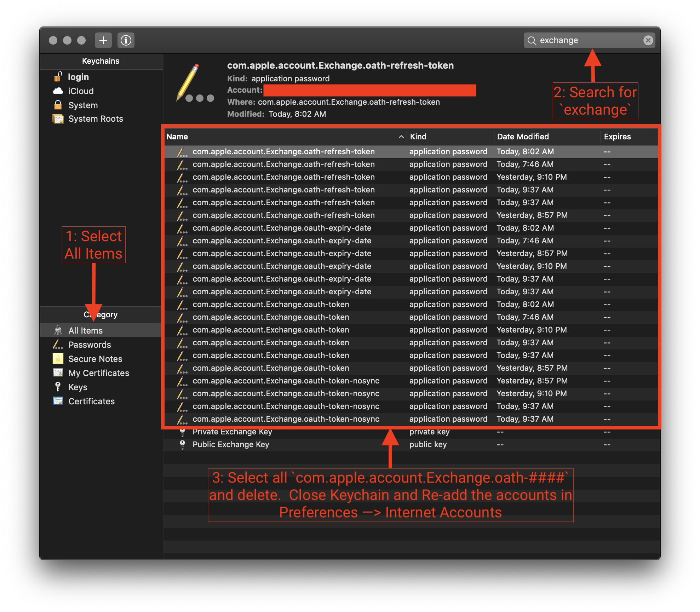This screenshot has height=612, width=700.
Task: Click the certificate icon beside Certificates category
Action: pyautogui.click(x=58, y=401)
